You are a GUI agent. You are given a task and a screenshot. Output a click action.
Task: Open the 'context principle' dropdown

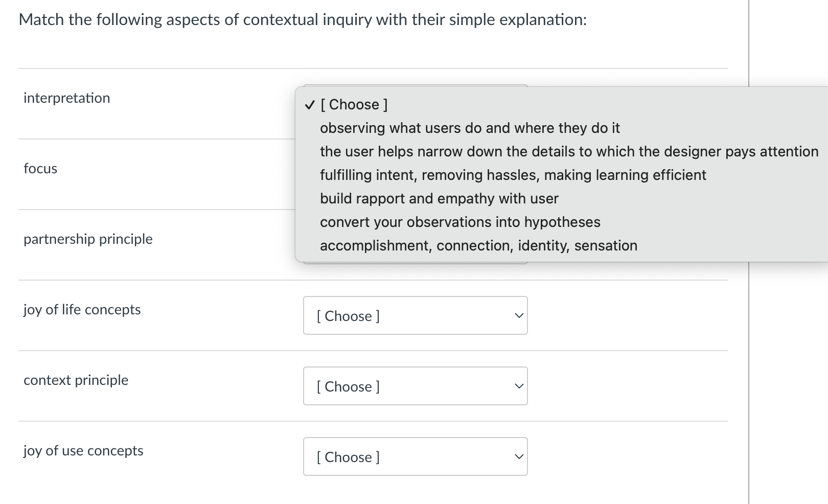coord(415,386)
